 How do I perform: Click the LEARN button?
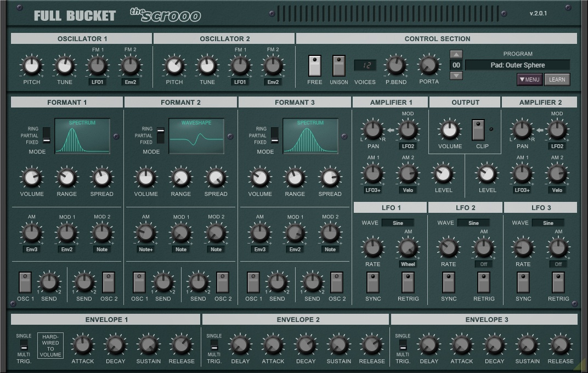[x=557, y=80]
